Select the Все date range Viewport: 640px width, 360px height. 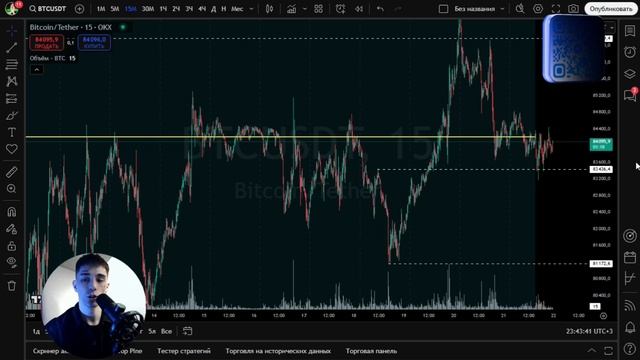[x=166, y=331]
